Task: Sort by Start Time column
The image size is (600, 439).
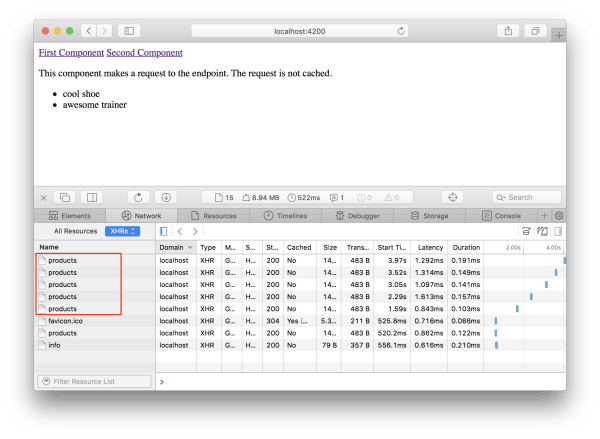Action: click(392, 248)
